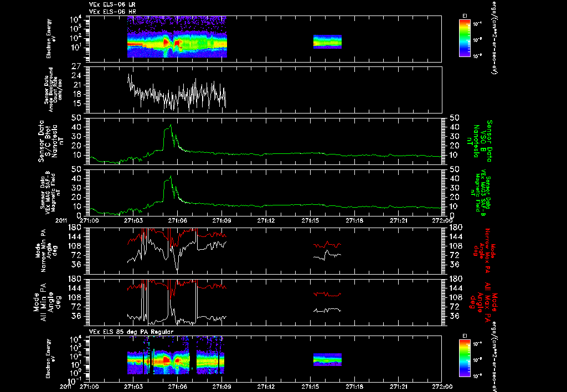Screen dimensions: 567x392
Task: Click the "15" tick on count rate axis
Action: (76, 104)
